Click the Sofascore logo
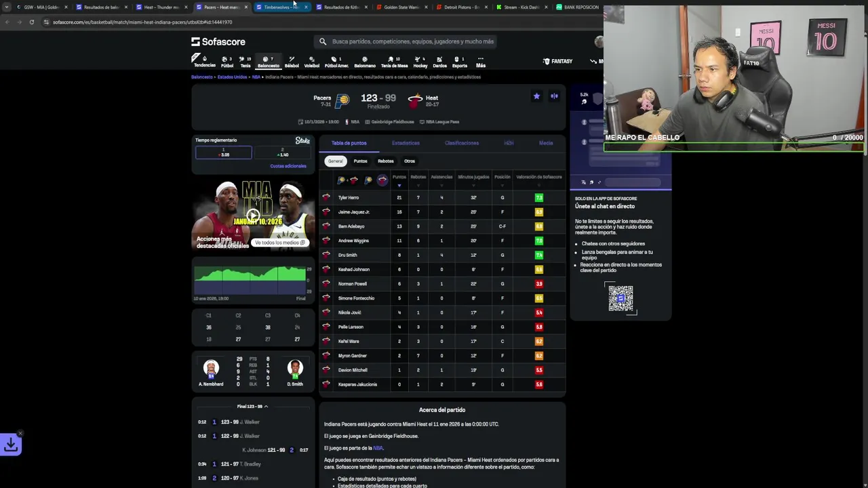Viewport: 868px width, 488px height. coord(218,42)
